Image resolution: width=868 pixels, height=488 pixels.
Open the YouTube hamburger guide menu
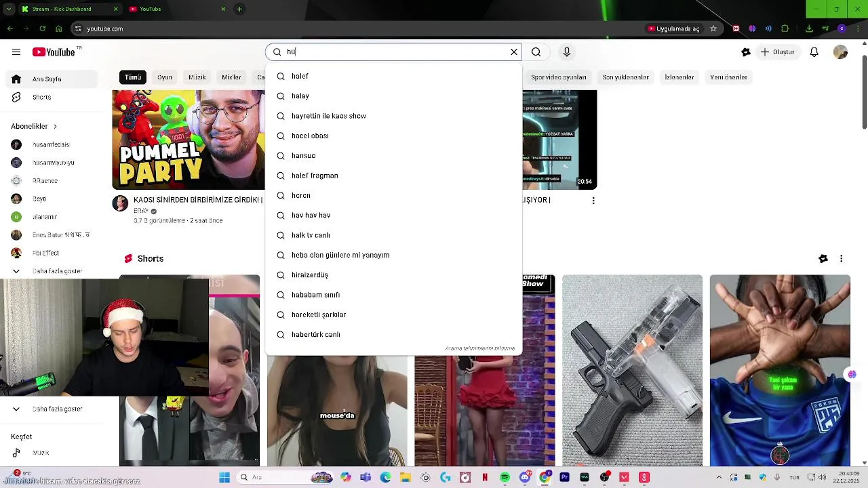pyautogui.click(x=16, y=52)
